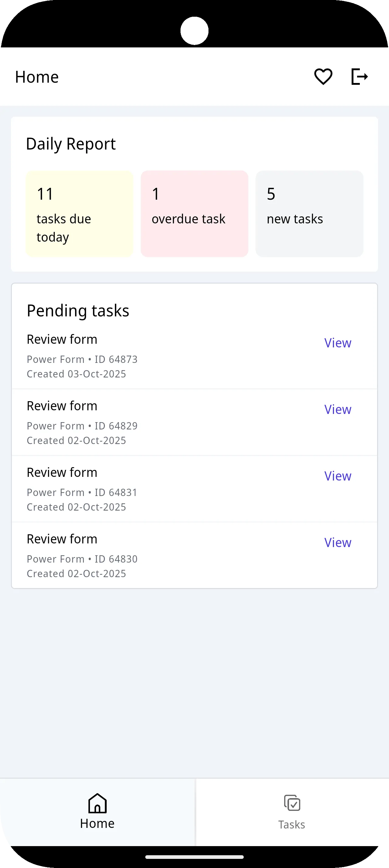Tap the heart favorites icon
The image size is (389, 868).
click(x=323, y=77)
